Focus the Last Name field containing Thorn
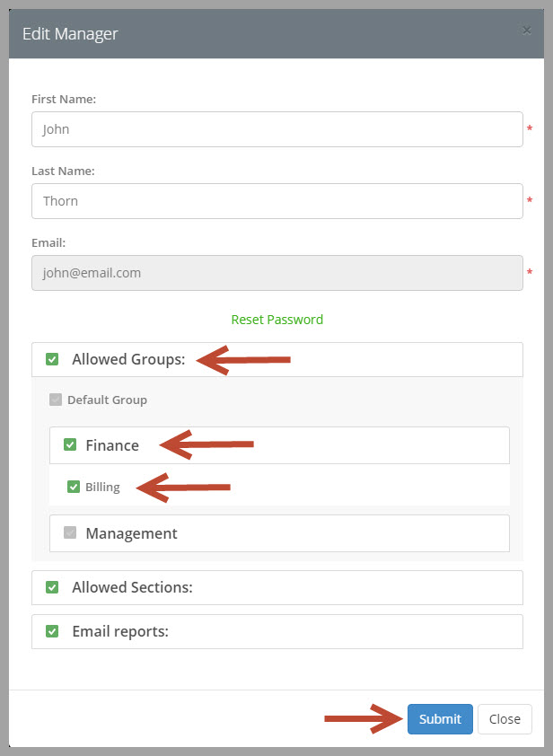The image size is (553, 756). [x=277, y=201]
